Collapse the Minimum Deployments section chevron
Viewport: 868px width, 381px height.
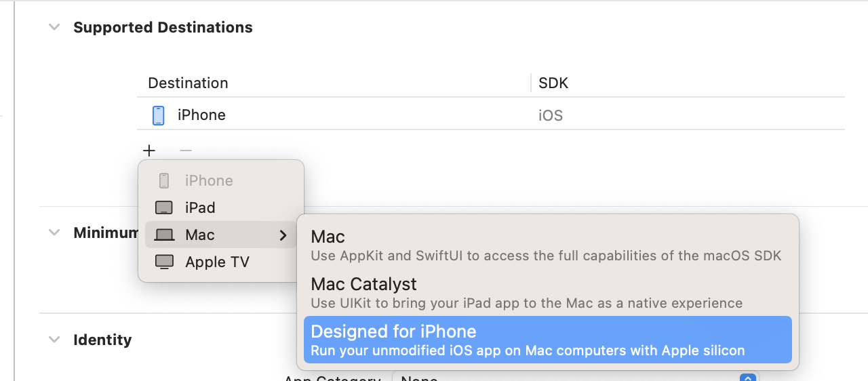click(x=54, y=233)
